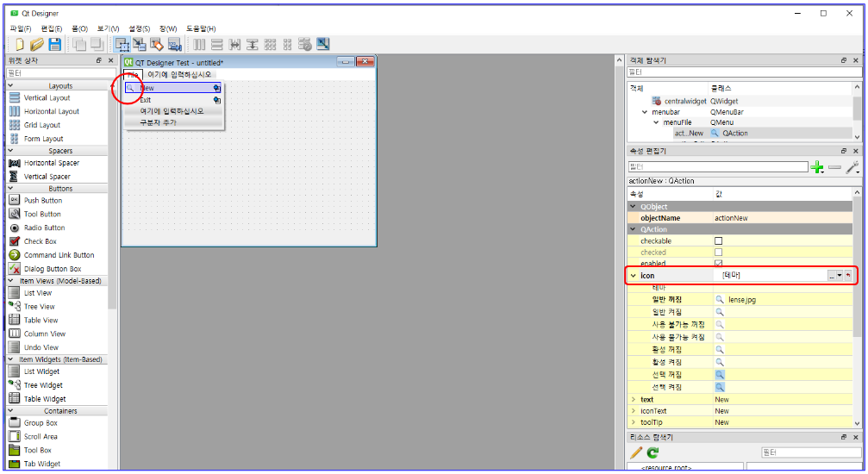
Task: Float the Widget Box panel
Action: tap(99, 60)
